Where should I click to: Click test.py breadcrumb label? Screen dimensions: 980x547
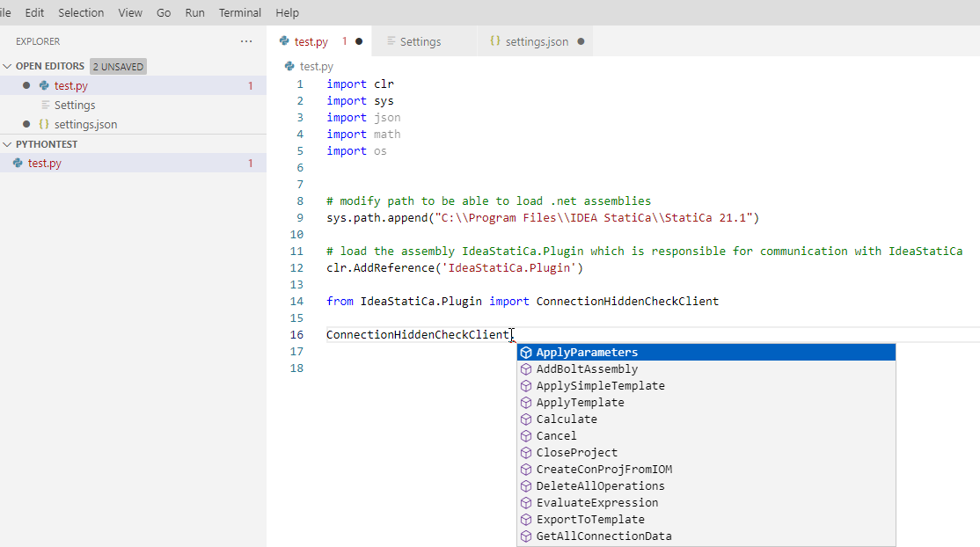[316, 66]
